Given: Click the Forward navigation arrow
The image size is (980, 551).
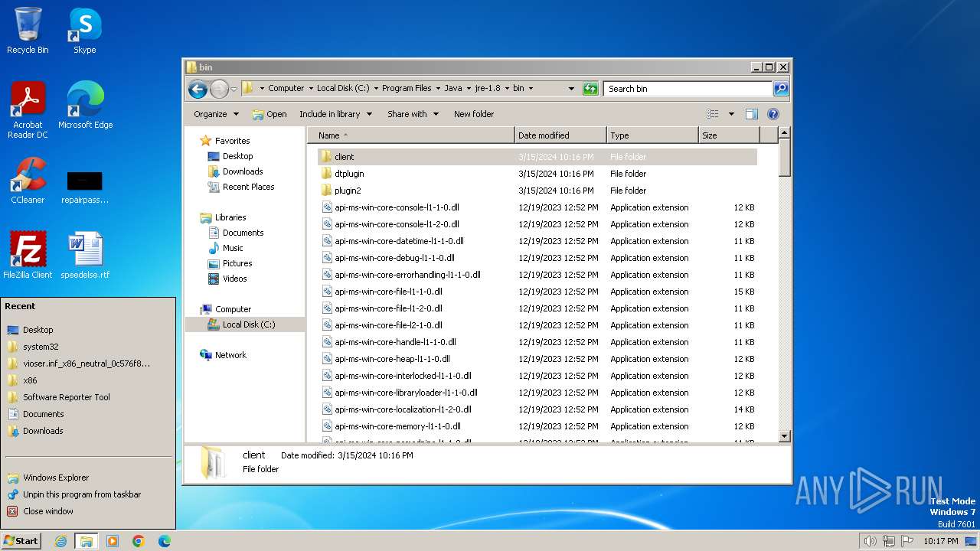Looking at the screenshot, I should click(219, 89).
